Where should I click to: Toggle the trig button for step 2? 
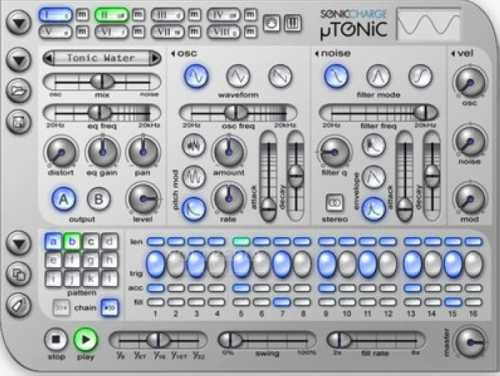click(175, 265)
